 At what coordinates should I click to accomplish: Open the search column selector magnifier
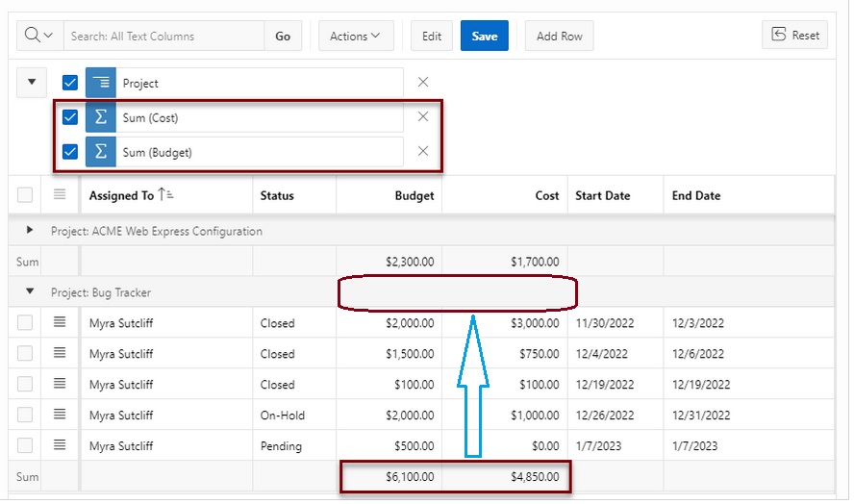click(x=39, y=36)
